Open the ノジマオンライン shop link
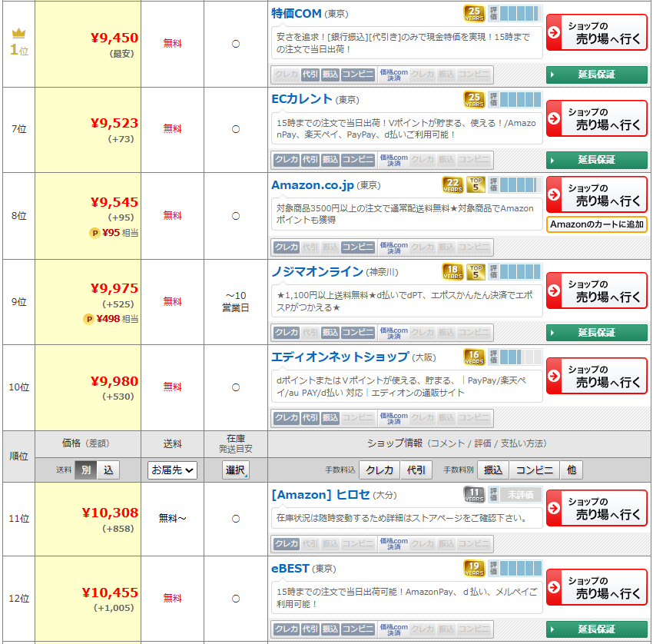The width and height of the screenshot is (653, 644). coord(317,271)
